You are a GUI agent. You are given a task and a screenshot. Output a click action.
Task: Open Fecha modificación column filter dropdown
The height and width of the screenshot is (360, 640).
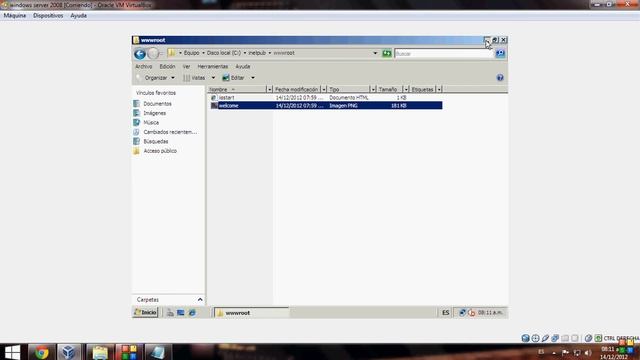click(x=324, y=89)
